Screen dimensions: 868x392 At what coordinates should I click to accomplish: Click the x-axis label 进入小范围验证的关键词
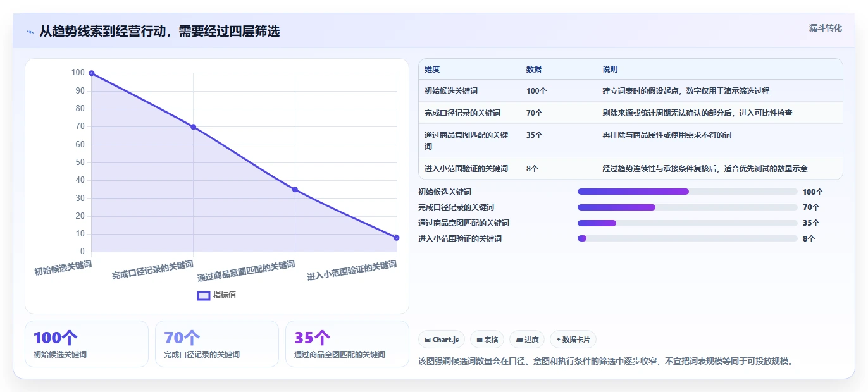[x=352, y=271]
